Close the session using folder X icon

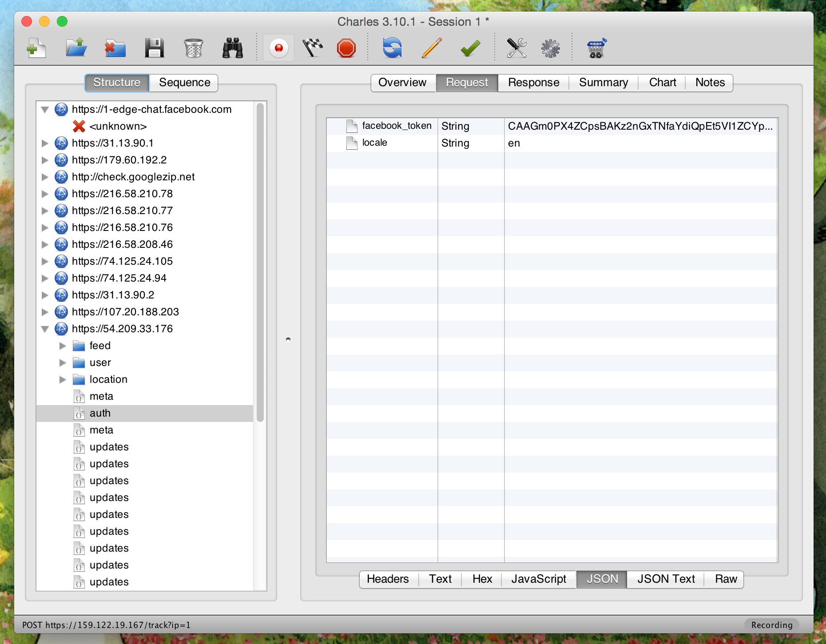[x=115, y=48]
